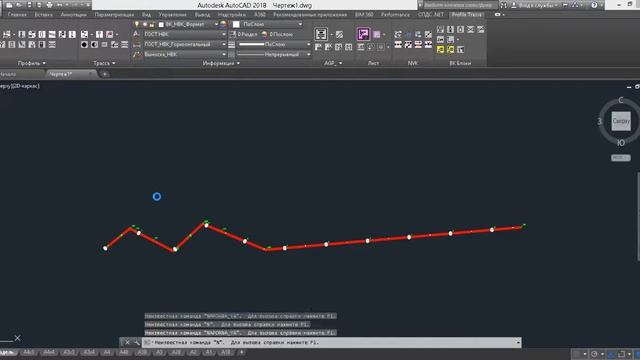Viewport: 640px width, 360px height.
Task: Toggle ribbon minimize state button after Profile Trassa
Action: (497, 14)
